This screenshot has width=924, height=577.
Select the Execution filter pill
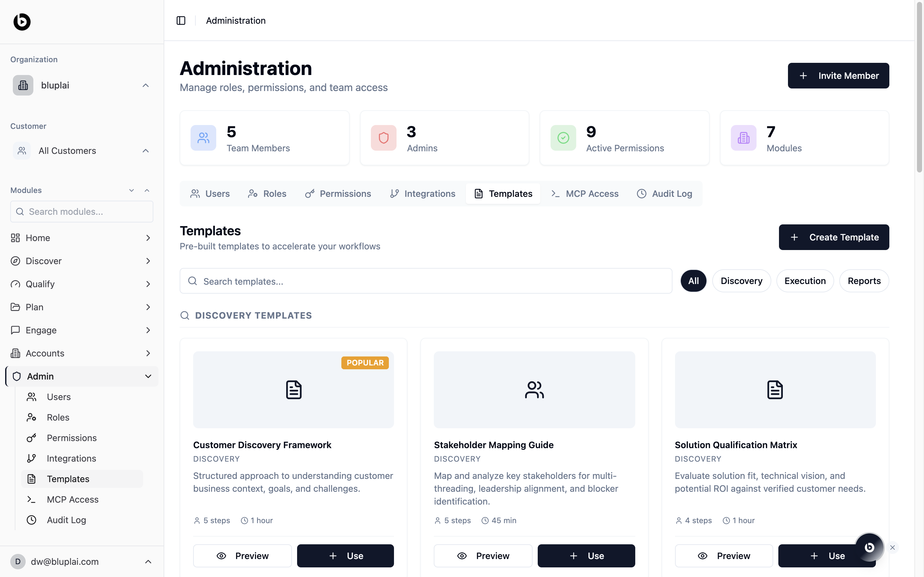805,281
